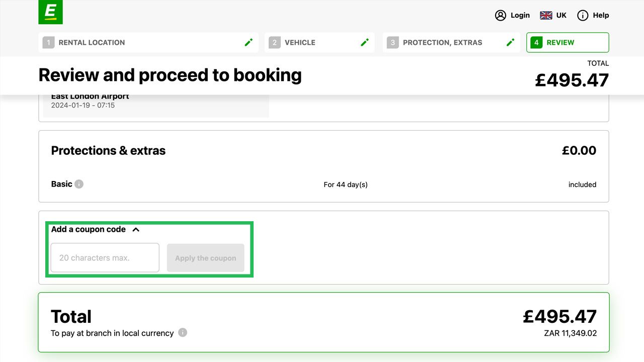
Task: Edit Protection, Extras via its pencil icon
Action: click(x=510, y=43)
